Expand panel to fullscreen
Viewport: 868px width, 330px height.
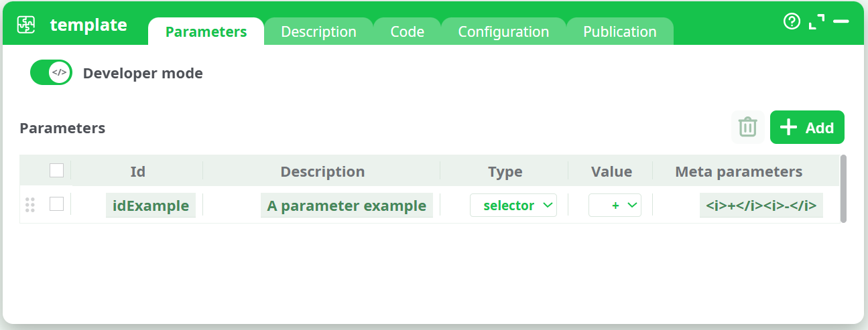816,22
